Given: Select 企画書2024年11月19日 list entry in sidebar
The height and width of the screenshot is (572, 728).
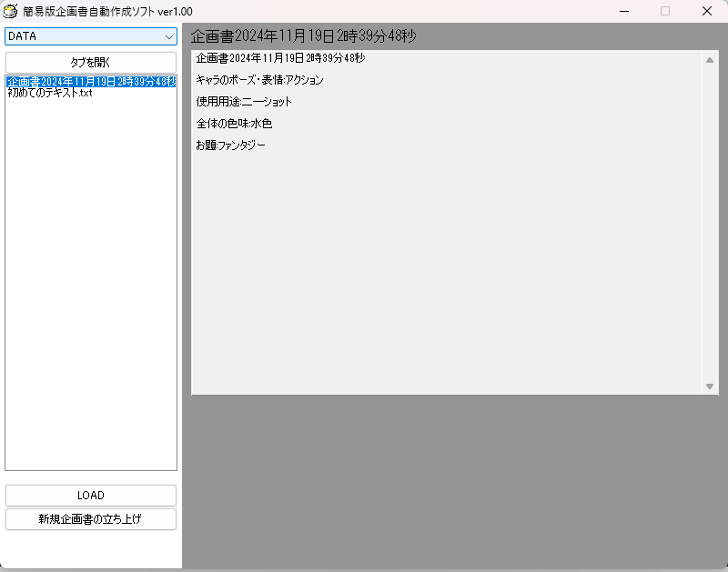Looking at the screenshot, I should pos(92,82).
